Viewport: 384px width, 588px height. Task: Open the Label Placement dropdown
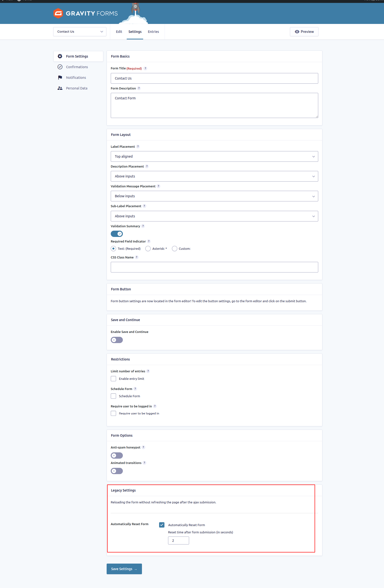[x=214, y=156]
